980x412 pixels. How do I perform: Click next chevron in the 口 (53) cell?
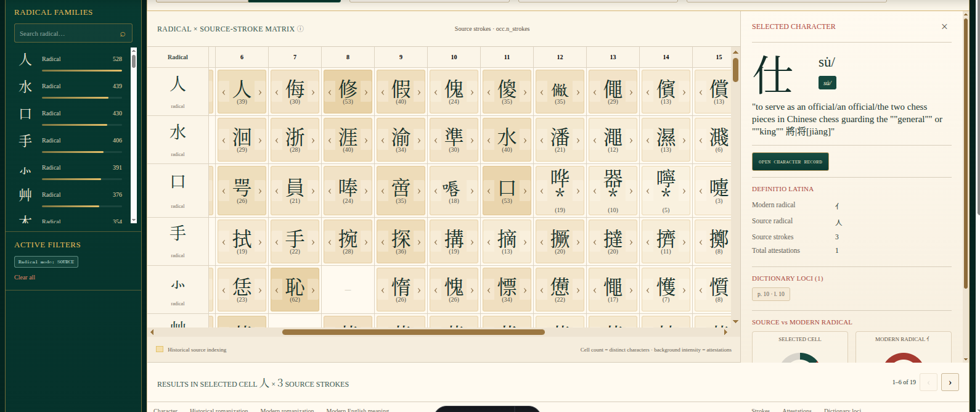click(x=525, y=191)
